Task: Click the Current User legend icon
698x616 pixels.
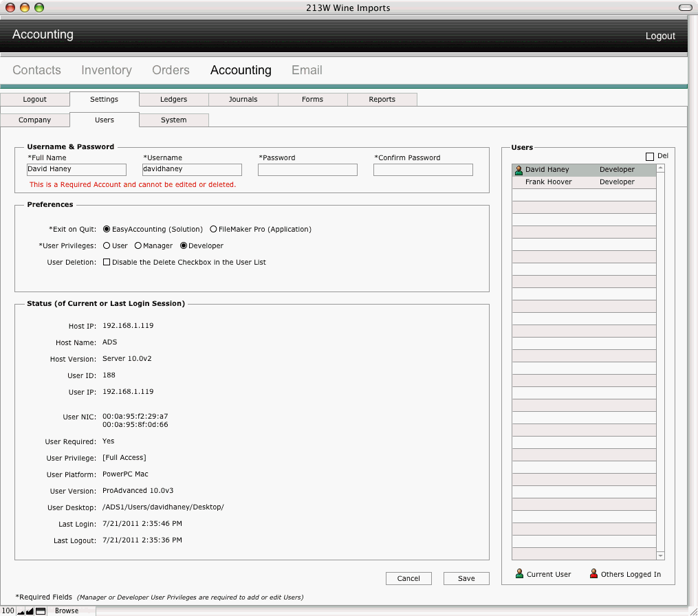Action: [519, 573]
